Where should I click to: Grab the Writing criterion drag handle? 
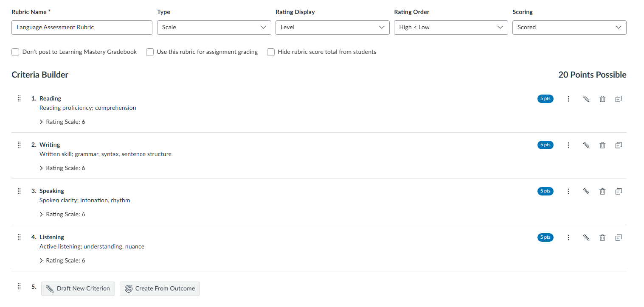click(19, 145)
